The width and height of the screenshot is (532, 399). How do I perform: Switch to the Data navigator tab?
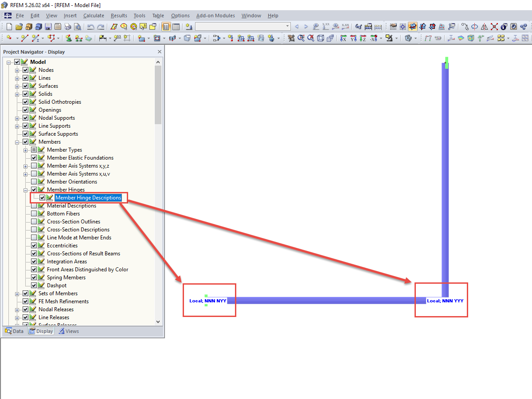[x=14, y=331]
